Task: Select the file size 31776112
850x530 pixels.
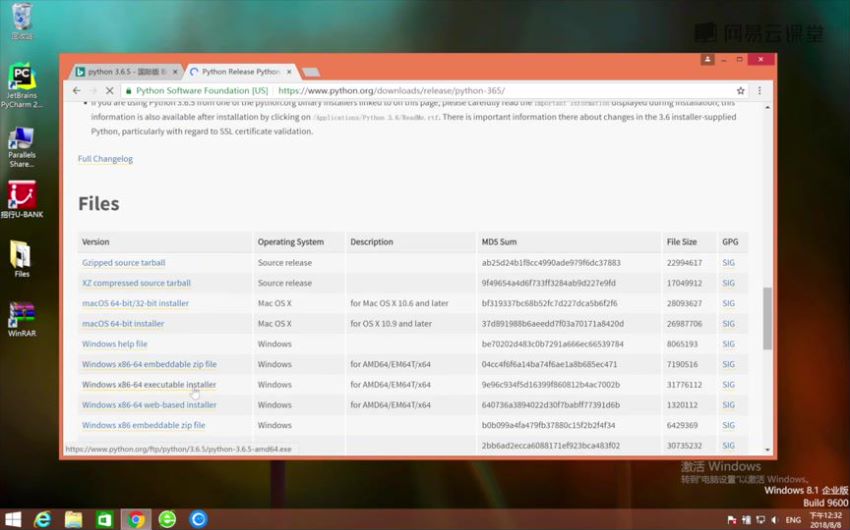Action: coord(684,385)
